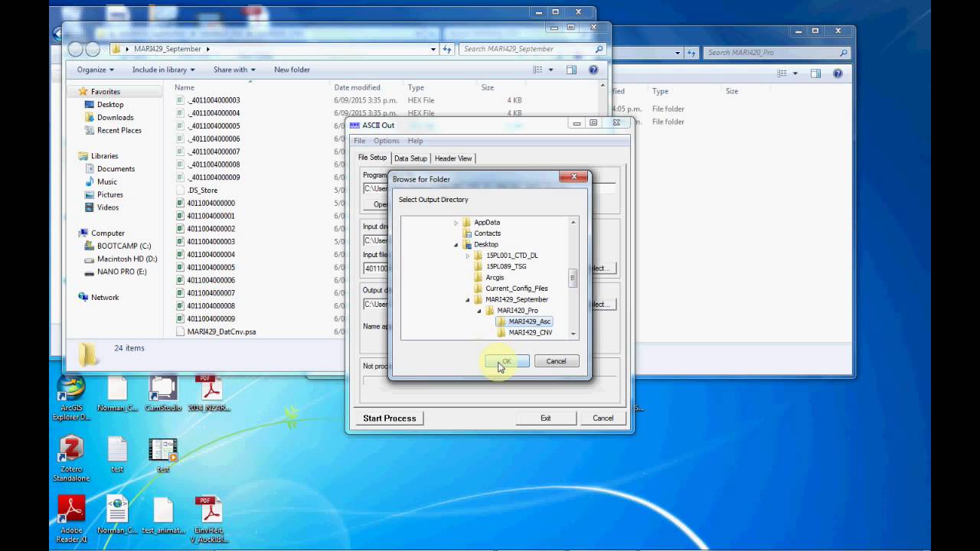Select the test_animat... file on the desktop
Screen dimensions: 980x551
163,515
